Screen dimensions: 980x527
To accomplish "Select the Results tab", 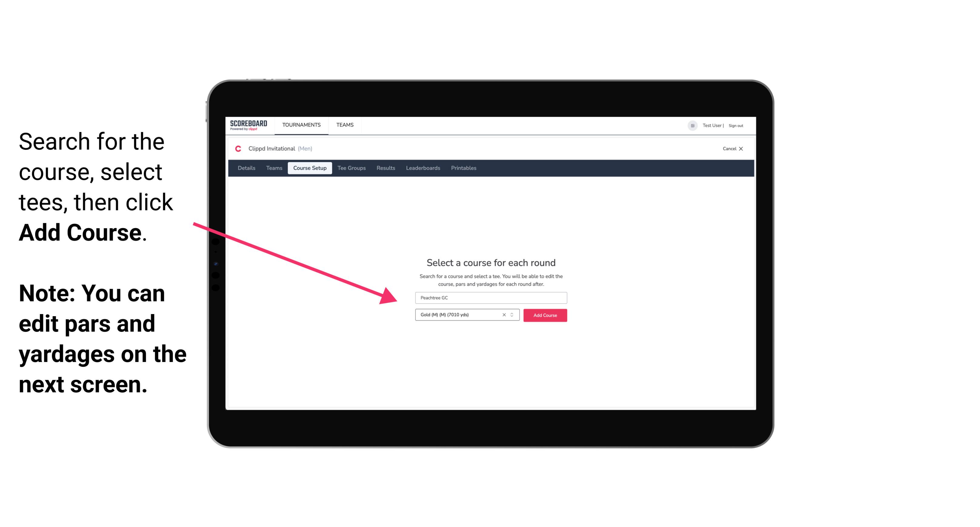I will pyautogui.click(x=385, y=168).
